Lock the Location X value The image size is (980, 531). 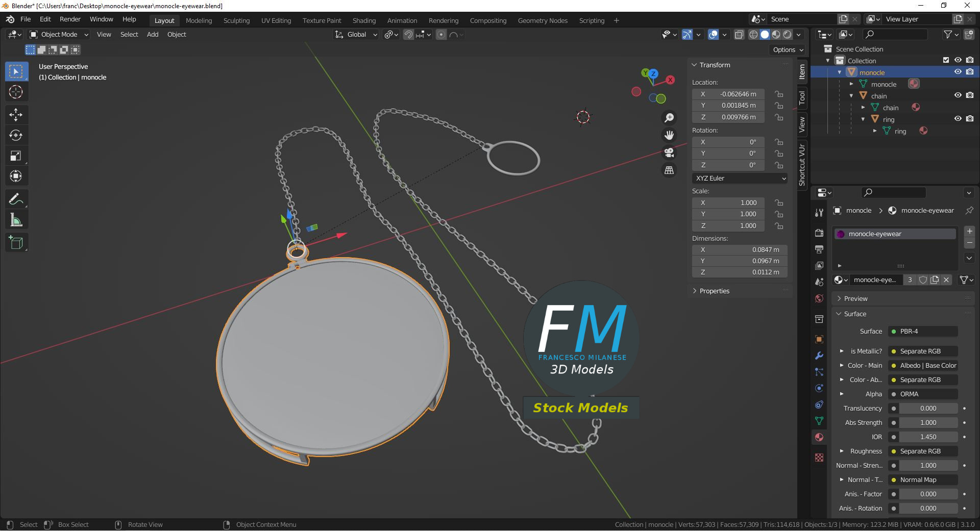tap(779, 94)
